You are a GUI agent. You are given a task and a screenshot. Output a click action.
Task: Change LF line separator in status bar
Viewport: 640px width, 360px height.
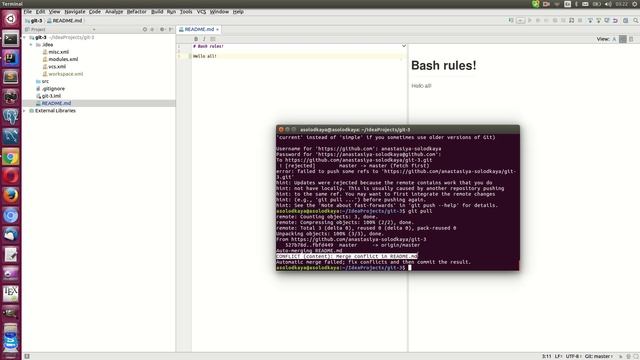[558, 356]
